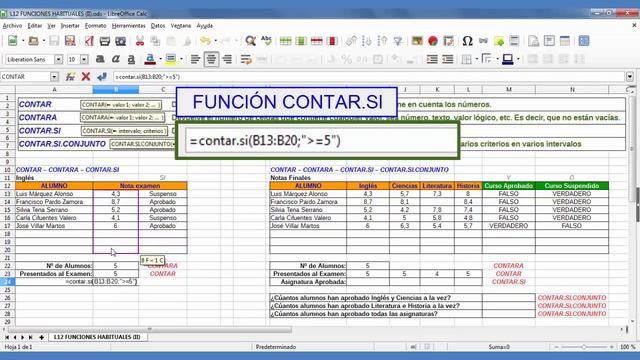Click the New spreadsheet icon
Viewport: 640px width, 360px height.
(12, 41)
